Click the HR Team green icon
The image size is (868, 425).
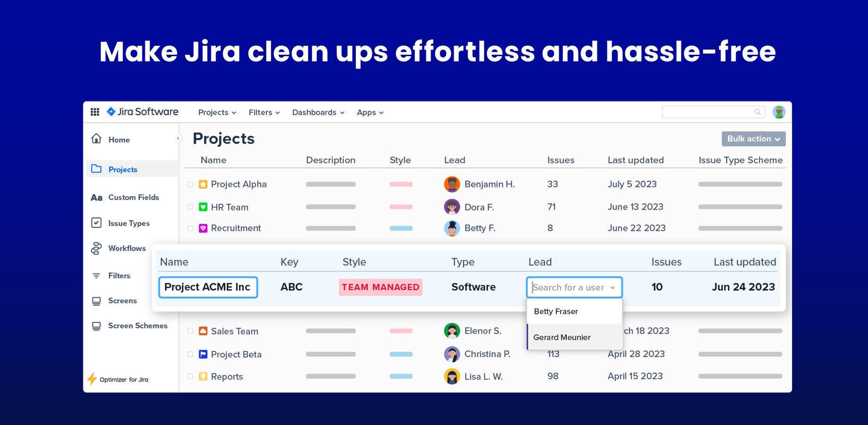pyautogui.click(x=203, y=207)
